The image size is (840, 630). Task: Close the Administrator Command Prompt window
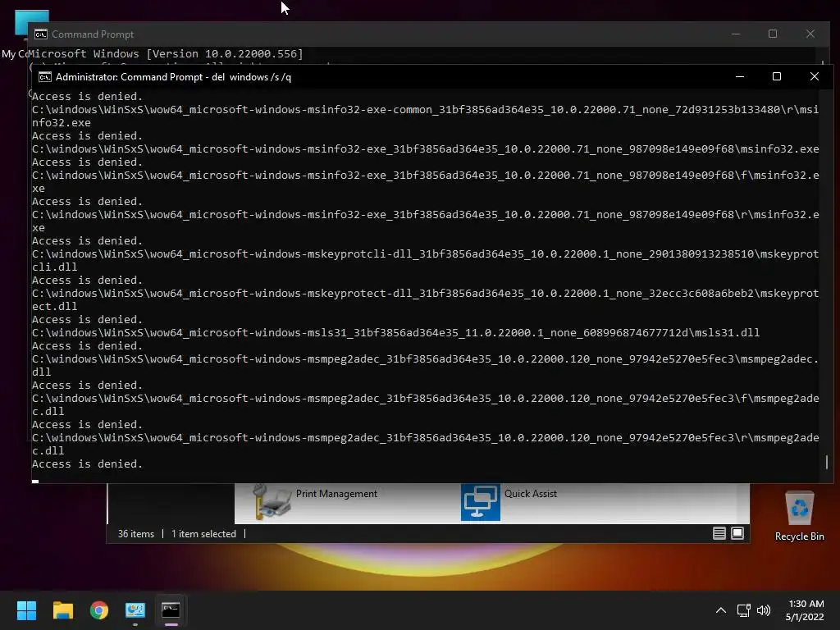pyautogui.click(x=815, y=76)
